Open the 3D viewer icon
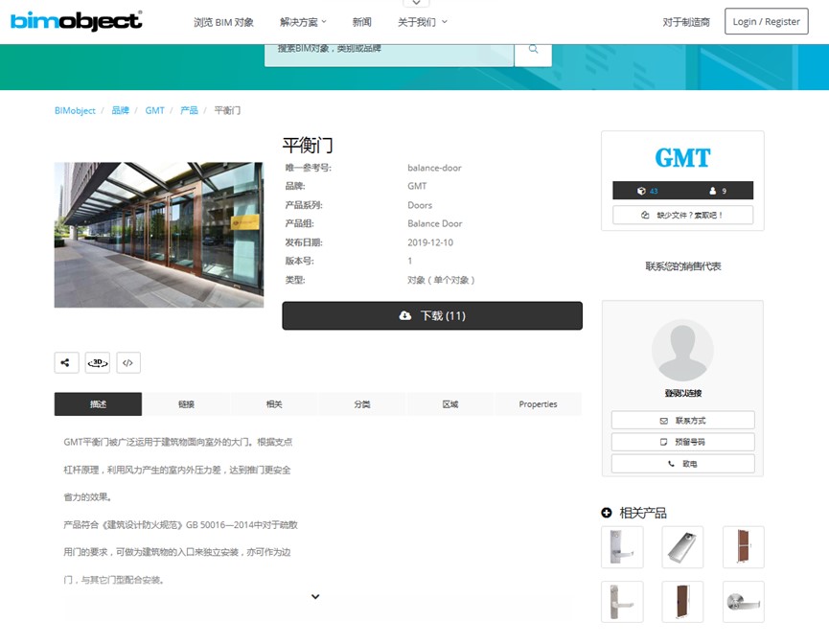The height and width of the screenshot is (644, 829). (98, 362)
